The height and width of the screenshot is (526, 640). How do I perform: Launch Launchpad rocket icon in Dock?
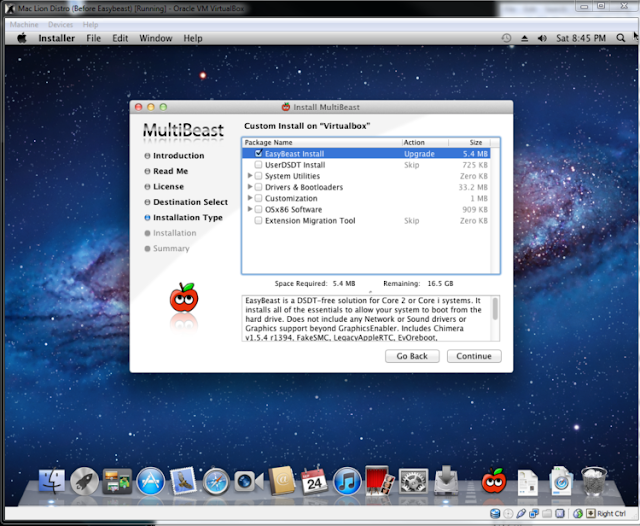coord(84,481)
